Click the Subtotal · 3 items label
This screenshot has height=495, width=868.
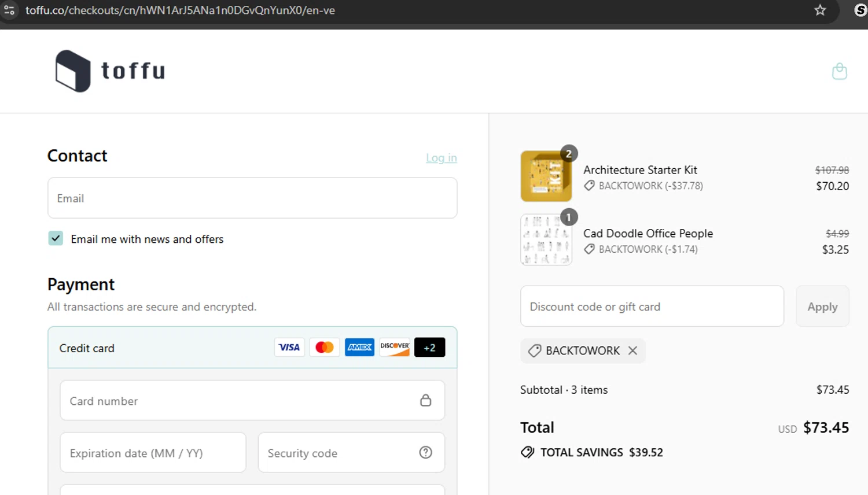564,390
